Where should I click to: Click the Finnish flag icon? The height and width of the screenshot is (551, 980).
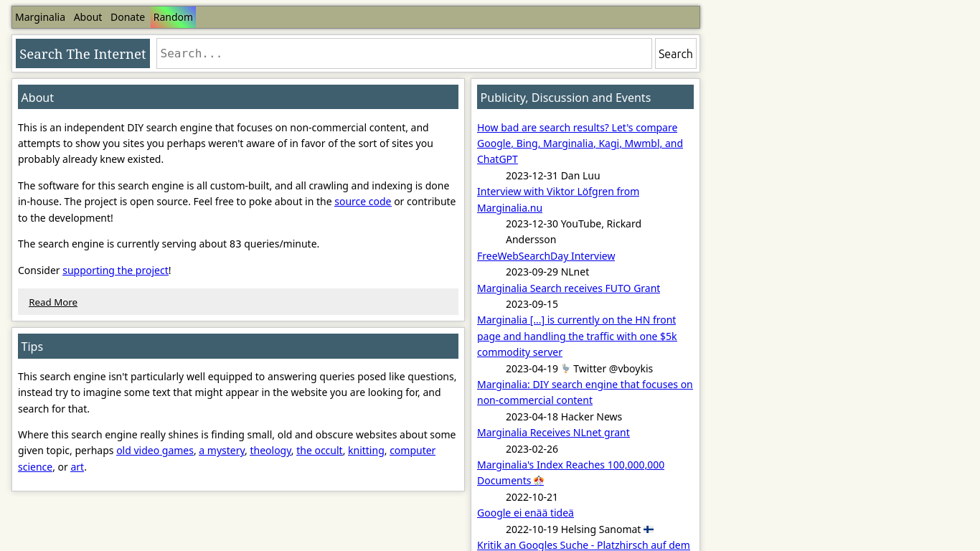(649, 529)
